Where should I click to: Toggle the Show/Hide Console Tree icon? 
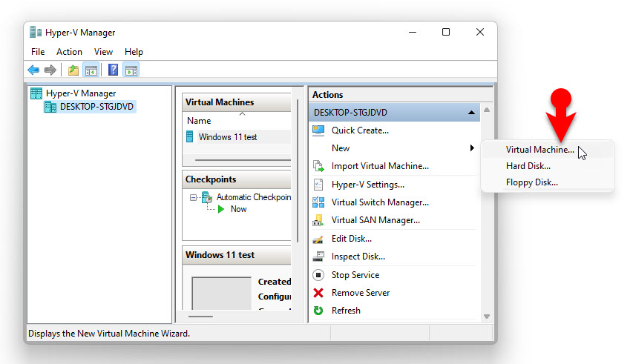point(91,70)
